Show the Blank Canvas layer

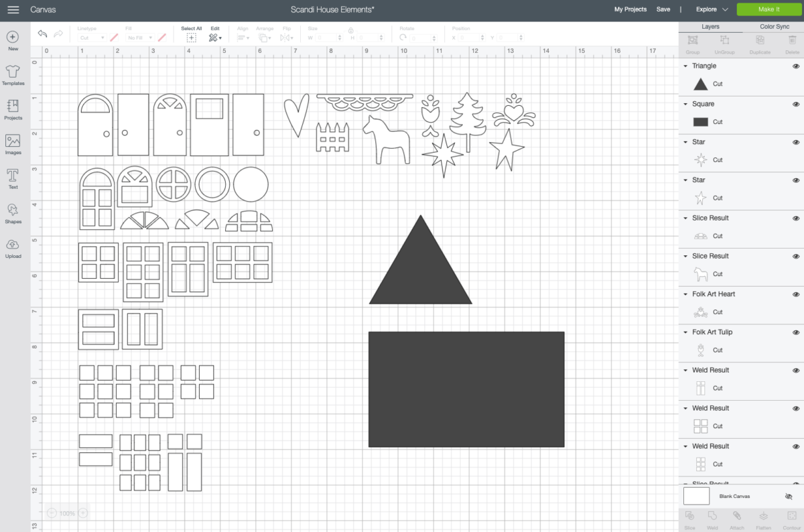point(789,496)
